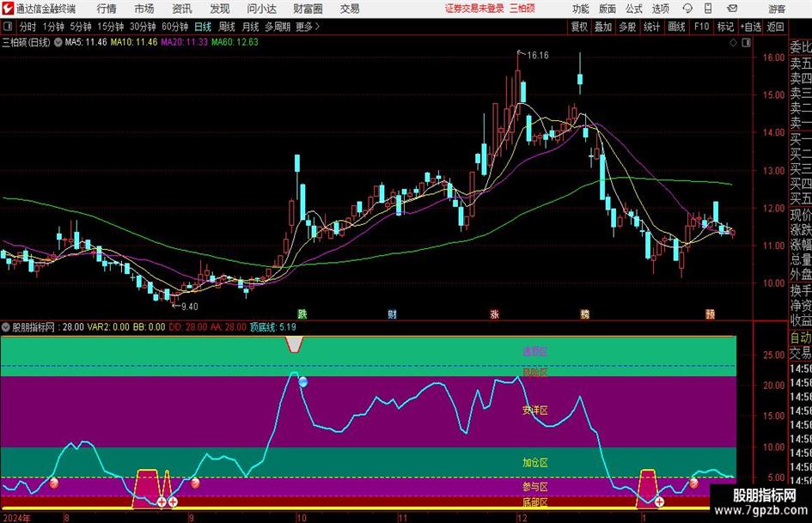
Task: Click the 参与区 zone label
Action: (x=535, y=487)
